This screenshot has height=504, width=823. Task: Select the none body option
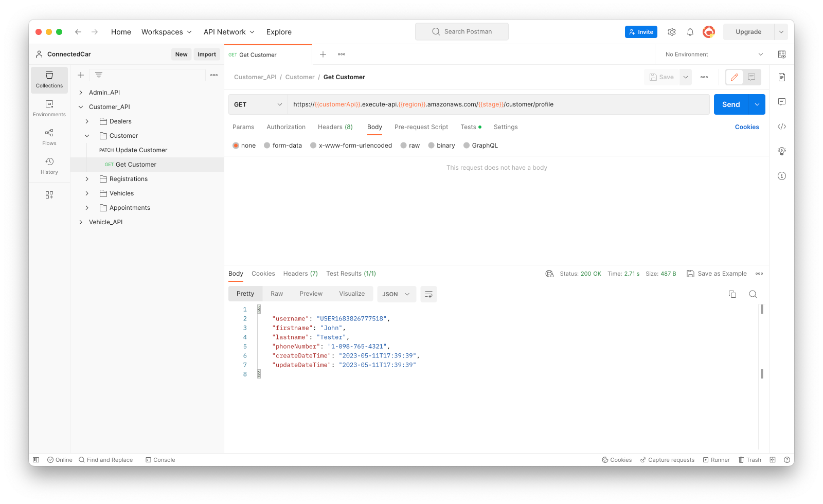[x=244, y=146]
